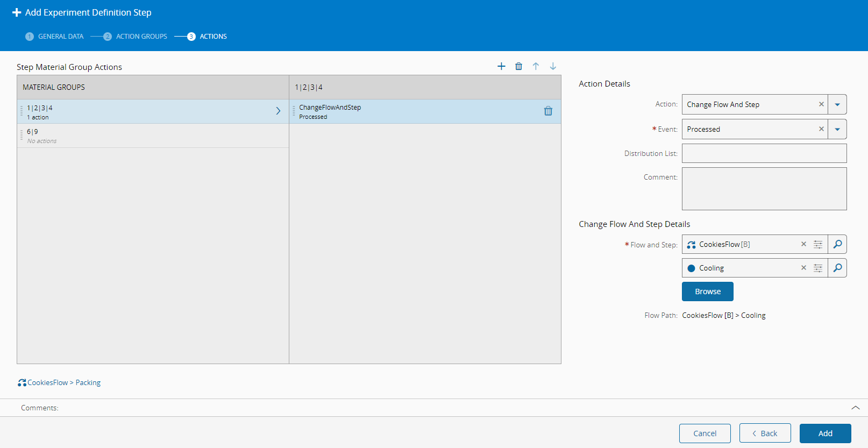
Task: Expand the Action dropdown
Action: click(x=837, y=104)
